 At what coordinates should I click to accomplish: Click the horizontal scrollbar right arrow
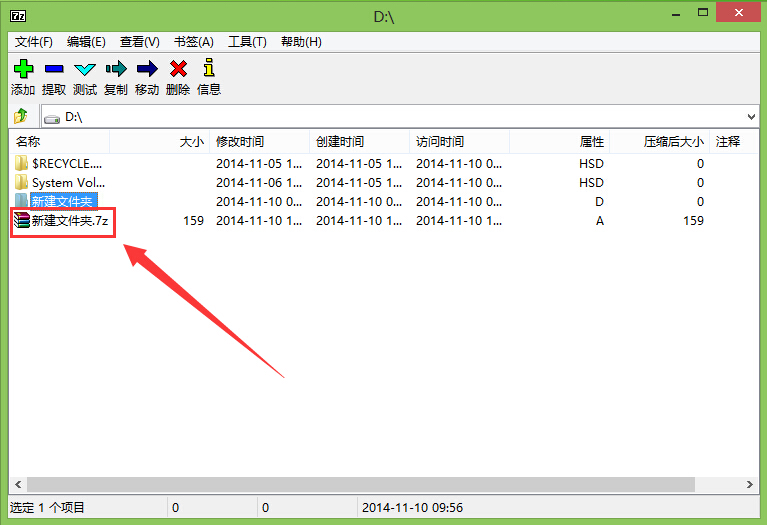coord(749,484)
